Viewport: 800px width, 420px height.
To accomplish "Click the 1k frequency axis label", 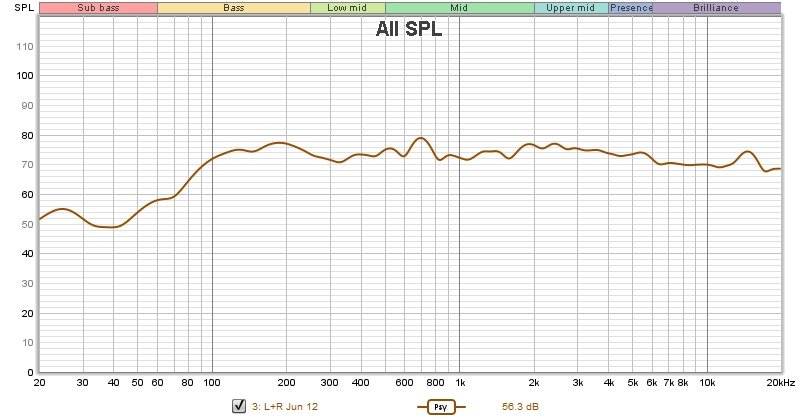I will click(x=460, y=383).
